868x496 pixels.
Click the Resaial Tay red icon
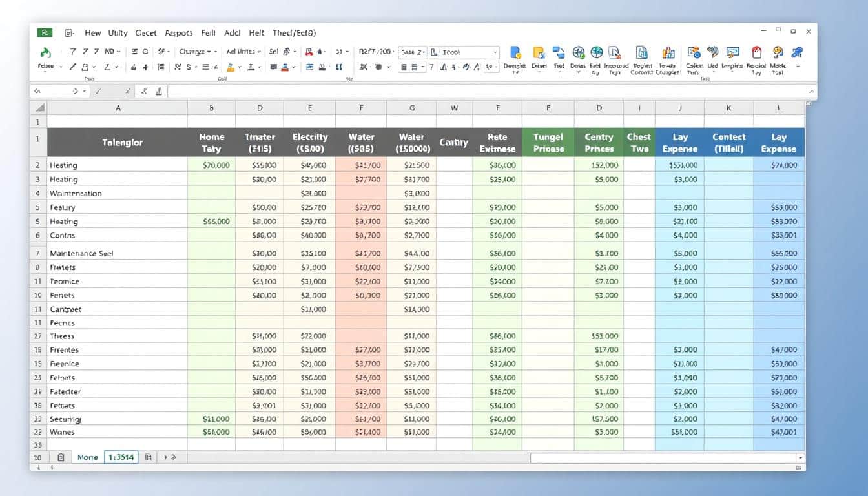click(x=756, y=53)
